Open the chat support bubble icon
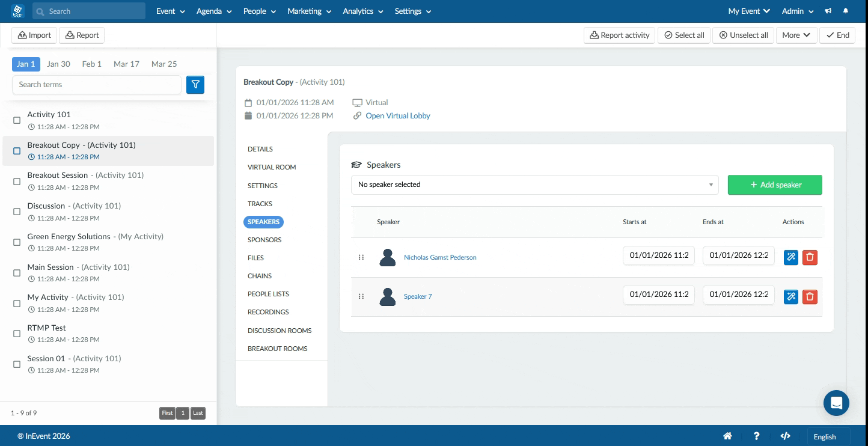 (836, 403)
